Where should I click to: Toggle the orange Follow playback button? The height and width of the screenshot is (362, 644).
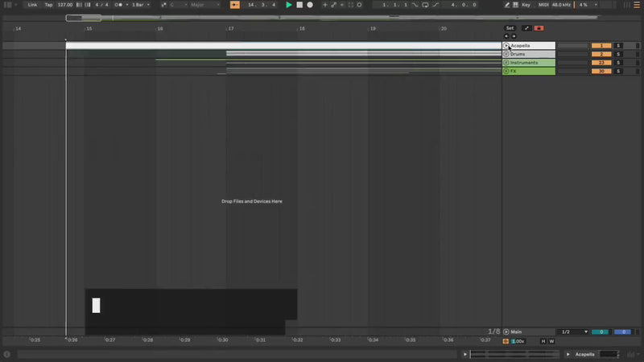[235, 5]
